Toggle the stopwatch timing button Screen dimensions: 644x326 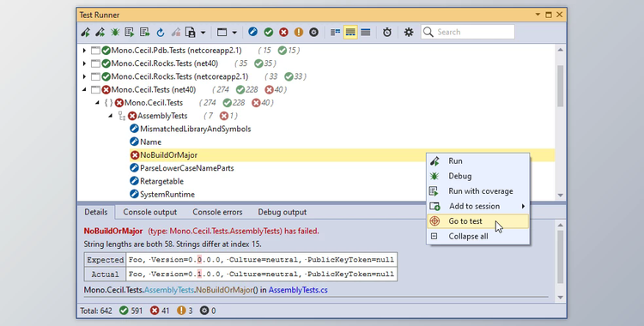click(x=387, y=32)
